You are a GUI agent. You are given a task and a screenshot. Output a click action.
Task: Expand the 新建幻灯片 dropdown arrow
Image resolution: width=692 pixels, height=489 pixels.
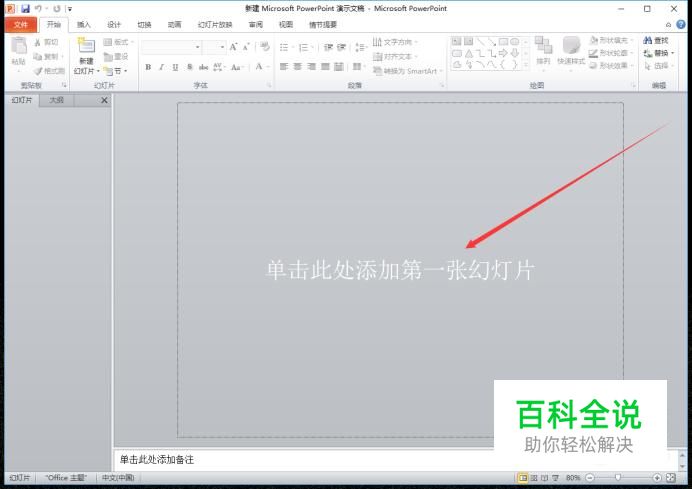(x=98, y=71)
